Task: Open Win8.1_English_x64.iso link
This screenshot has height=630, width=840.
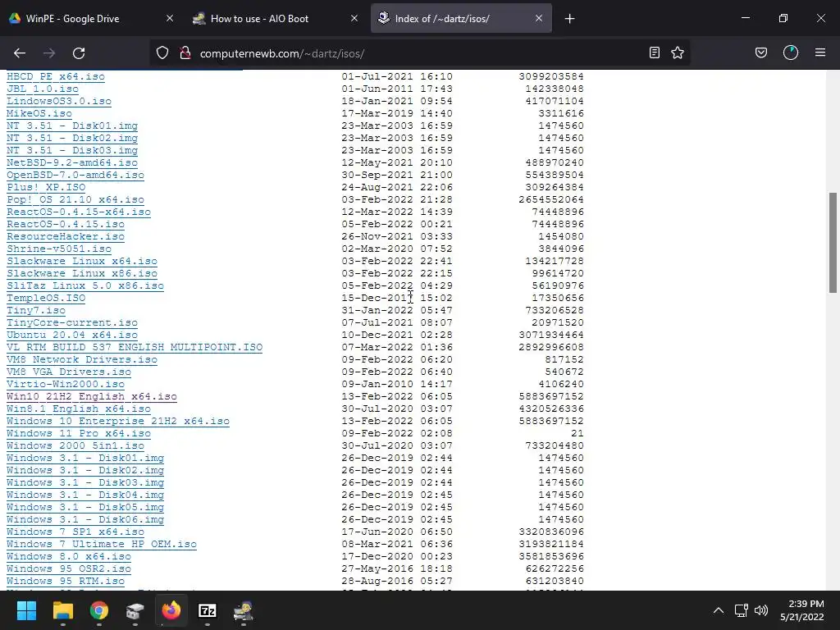Action: click(79, 409)
